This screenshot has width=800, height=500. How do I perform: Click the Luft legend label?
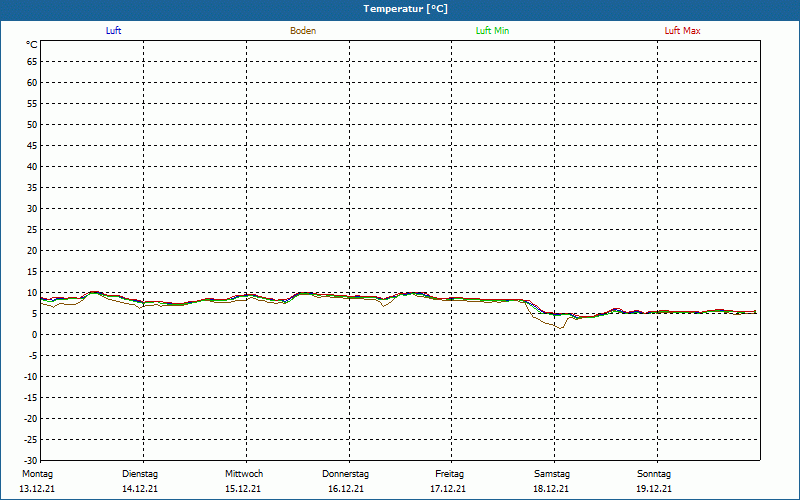[x=113, y=31]
